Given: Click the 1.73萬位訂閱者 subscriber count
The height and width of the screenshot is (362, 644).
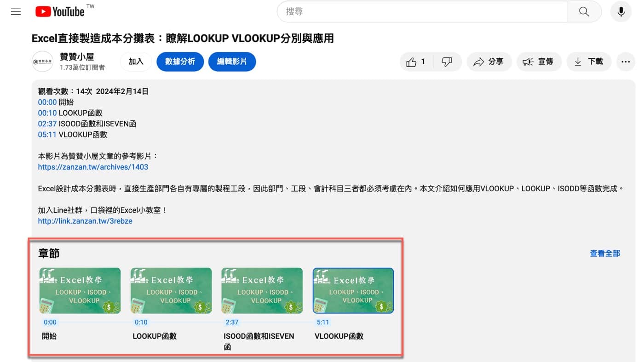Looking at the screenshot, I should pos(82,68).
